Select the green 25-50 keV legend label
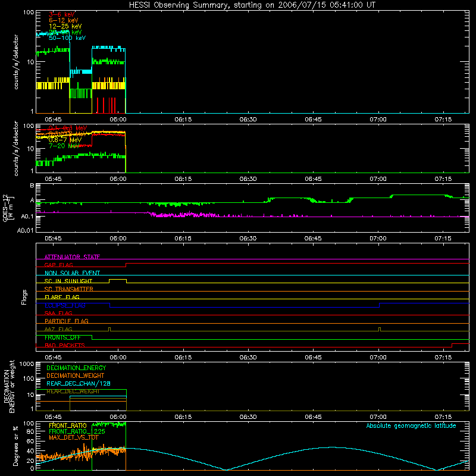This screenshot has height=476, width=476. [65, 32]
